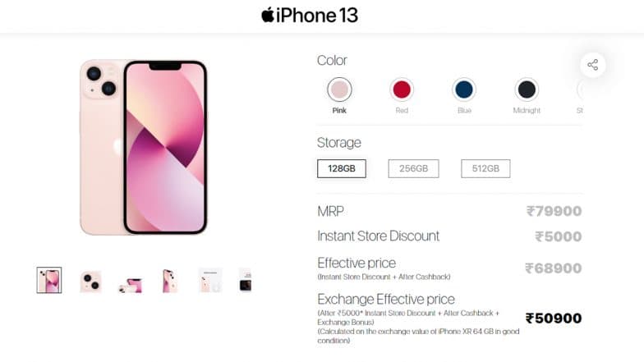The width and height of the screenshot is (644, 362).
Task: Show the angled side view thumbnail
Action: (170, 281)
